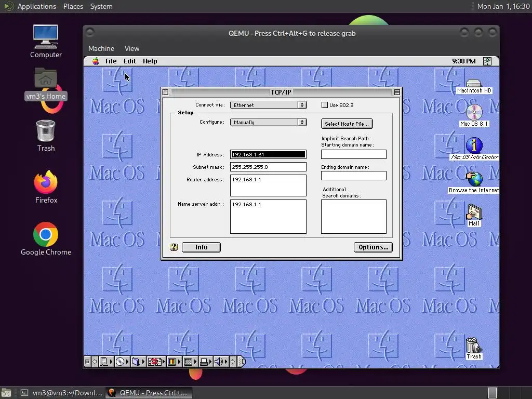Click the control strip left scroll arrow
This screenshot has height=399, width=532.
coord(95,362)
